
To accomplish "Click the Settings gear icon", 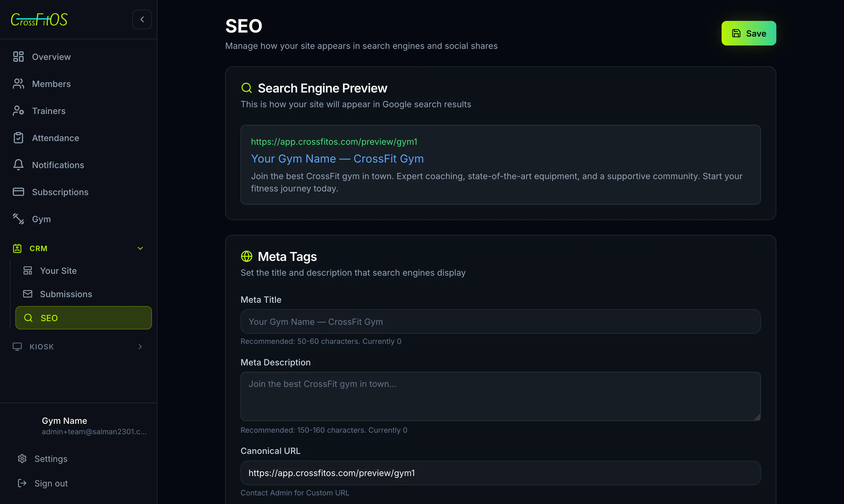I will tap(22, 459).
